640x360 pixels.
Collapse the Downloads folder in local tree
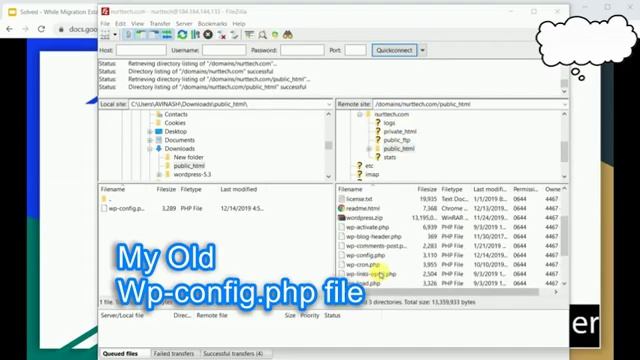[150, 149]
